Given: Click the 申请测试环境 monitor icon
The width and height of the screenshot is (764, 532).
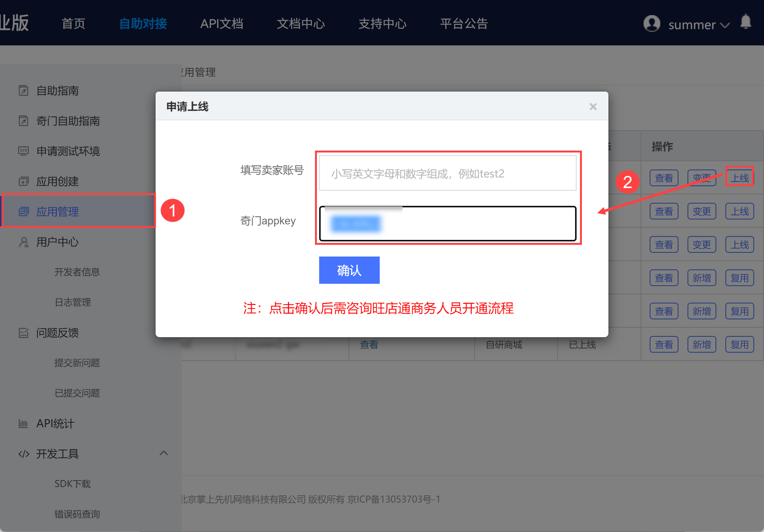Looking at the screenshot, I should pyautogui.click(x=23, y=151).
